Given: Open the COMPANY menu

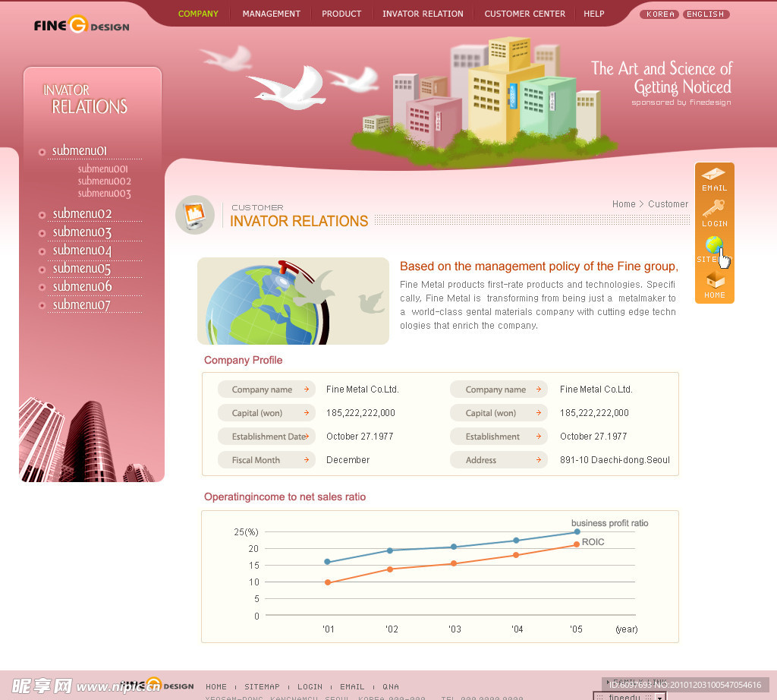Looking at the screenshot, I should click(198, 14).
